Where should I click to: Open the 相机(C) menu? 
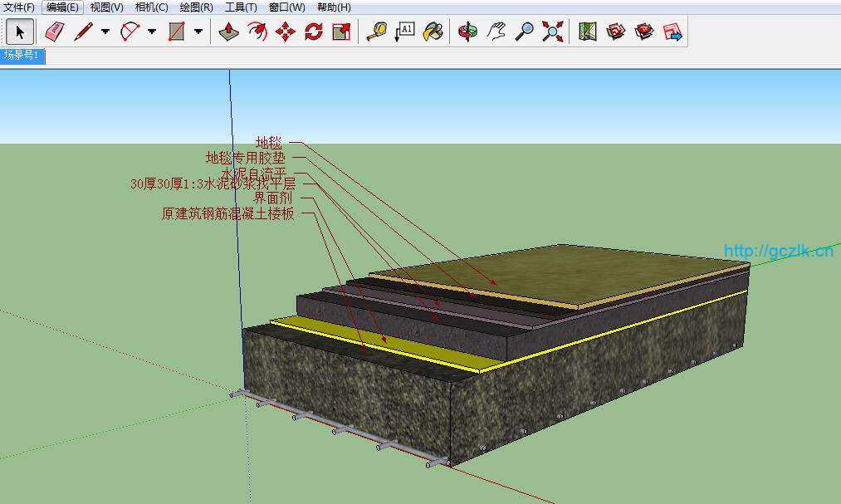click(x=151, y=7)
